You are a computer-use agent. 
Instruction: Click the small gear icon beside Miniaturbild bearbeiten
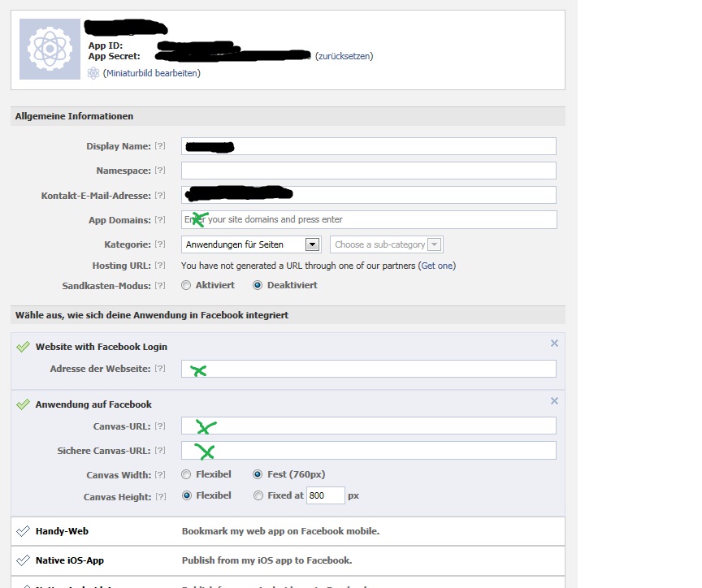tap(93, 73)
